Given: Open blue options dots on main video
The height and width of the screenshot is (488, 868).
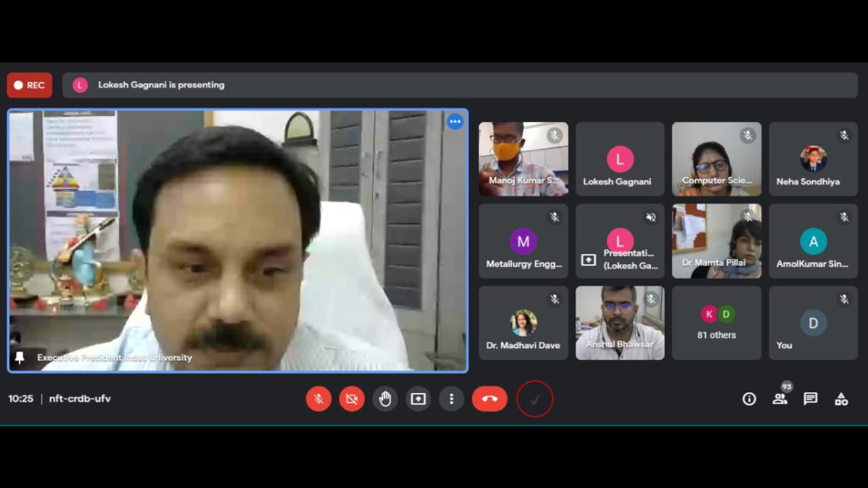Looking at the screenshot, I should pyautogui.click(x=455, y=122).
